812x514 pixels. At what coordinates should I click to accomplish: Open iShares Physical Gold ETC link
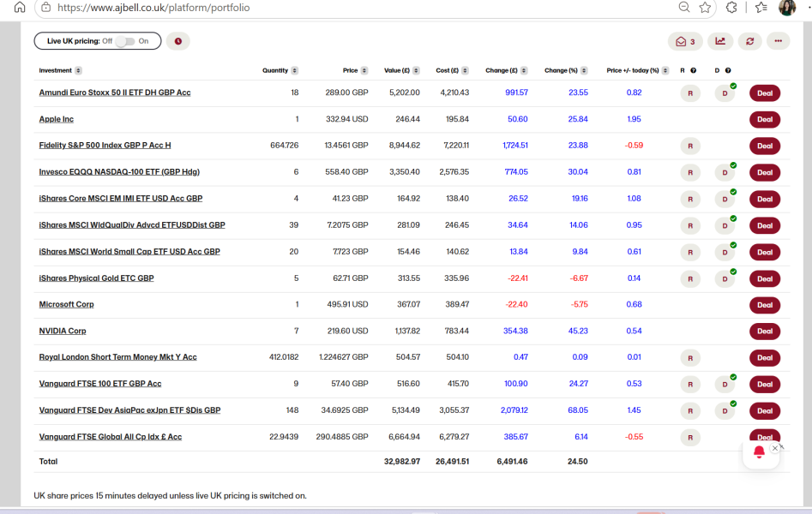click(96, 278)
